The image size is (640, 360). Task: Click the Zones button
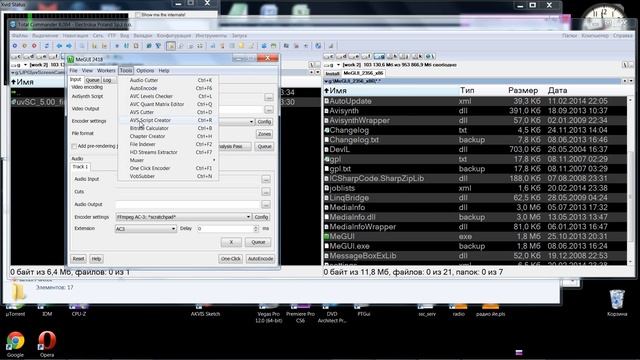[264, 134]
